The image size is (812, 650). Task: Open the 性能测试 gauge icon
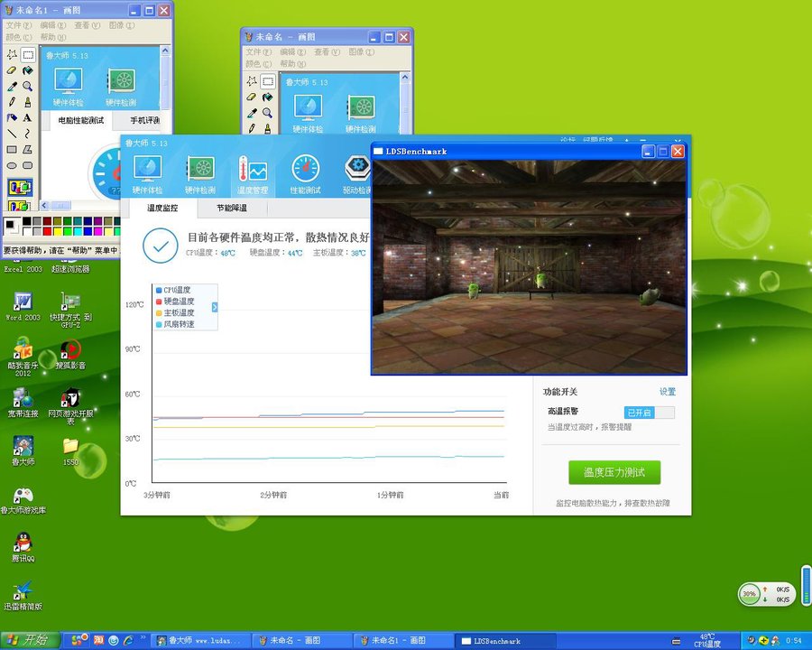[x=305, y=173]
